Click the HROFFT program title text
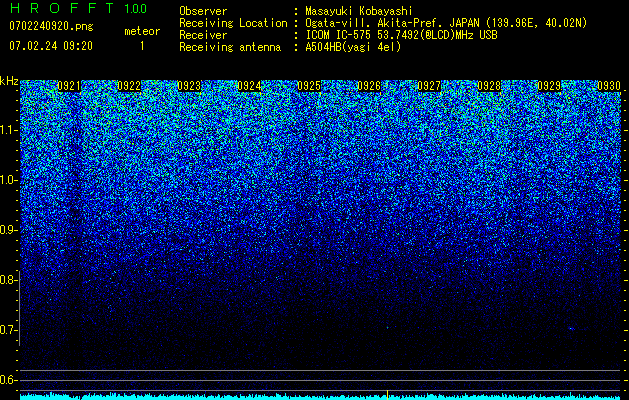The width and height of the screenshot is (629, 400). pos(62,8)
